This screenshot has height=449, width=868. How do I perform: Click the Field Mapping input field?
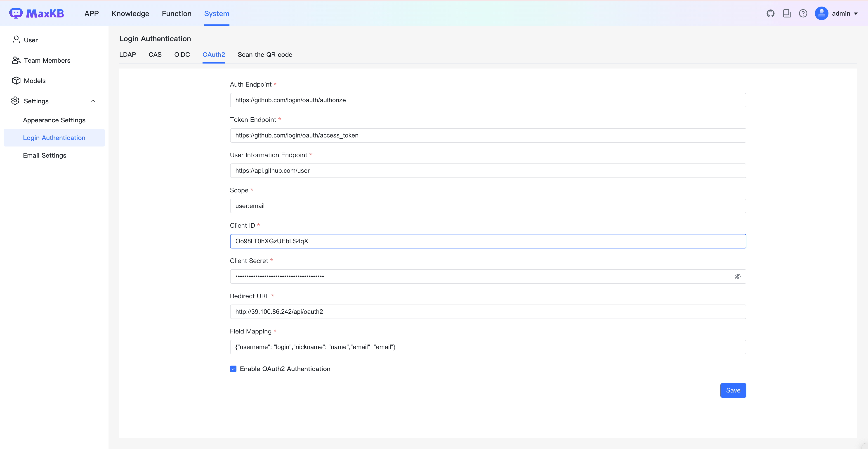pos(488,347)
